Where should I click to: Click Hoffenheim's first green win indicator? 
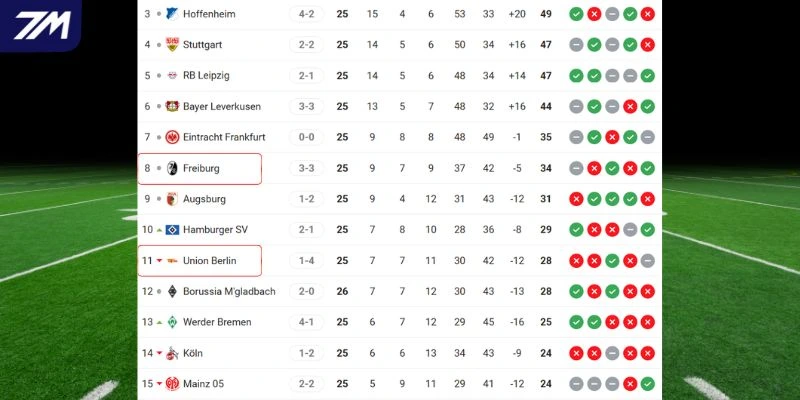coord(576,14)
